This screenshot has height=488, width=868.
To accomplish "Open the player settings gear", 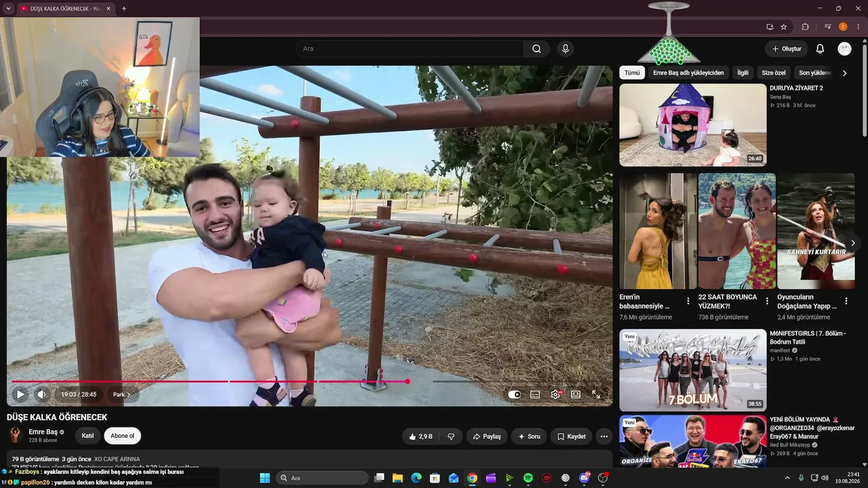I will 555,394.
